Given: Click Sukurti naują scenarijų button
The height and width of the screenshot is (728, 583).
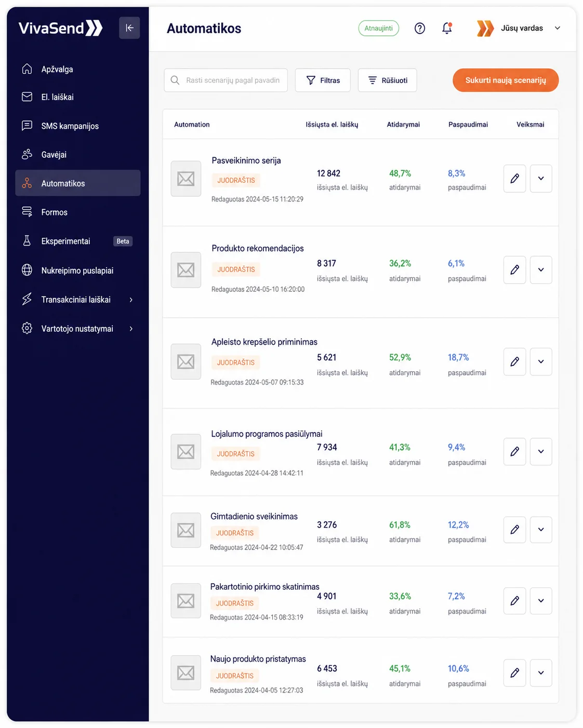Looking at the screenshot, I should click(506, 80).
